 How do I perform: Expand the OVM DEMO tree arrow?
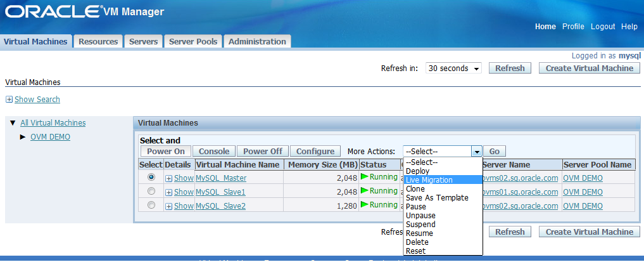pyautogui.click(x=23, y=137)
